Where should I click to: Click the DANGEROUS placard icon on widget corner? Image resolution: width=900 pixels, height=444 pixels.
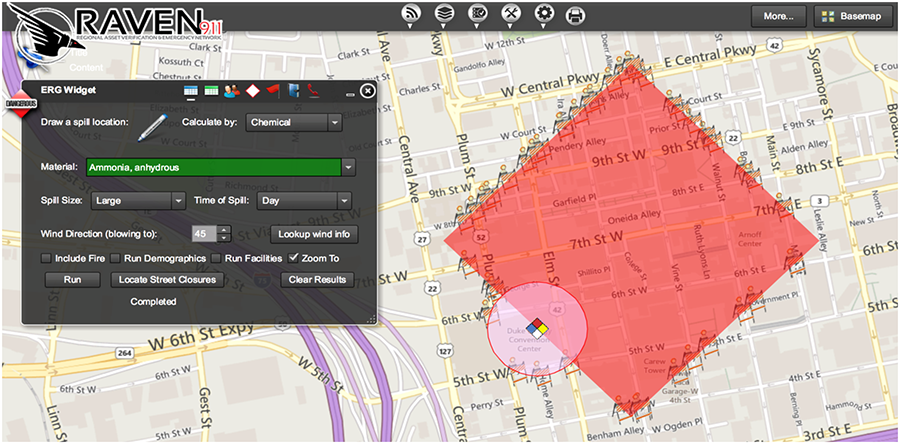[x=21, y=103]
